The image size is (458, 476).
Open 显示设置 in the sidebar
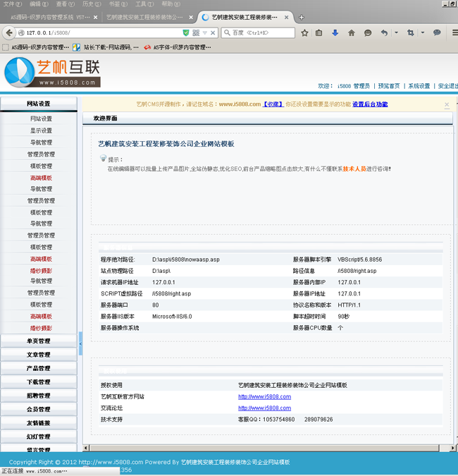point(42,130)
